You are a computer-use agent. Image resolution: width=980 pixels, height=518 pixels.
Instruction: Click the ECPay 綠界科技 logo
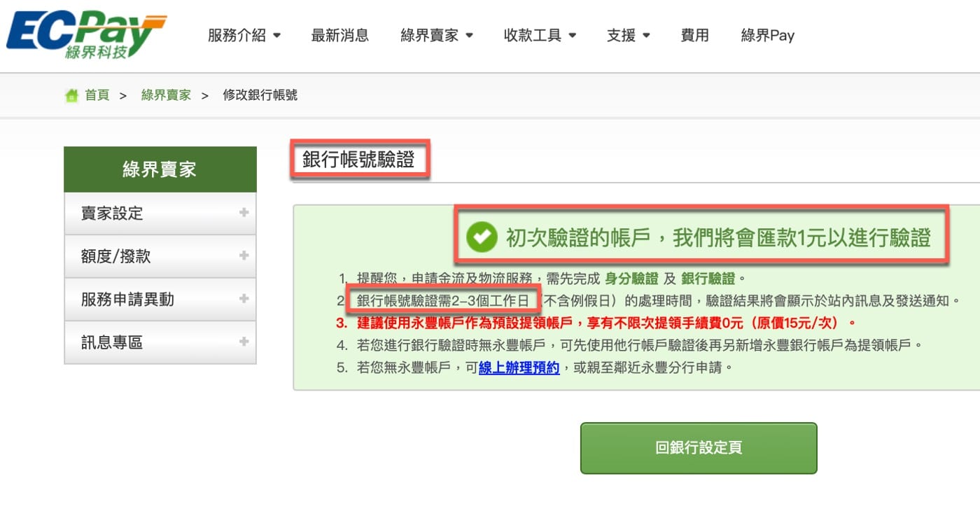click(x=86, y=34)
